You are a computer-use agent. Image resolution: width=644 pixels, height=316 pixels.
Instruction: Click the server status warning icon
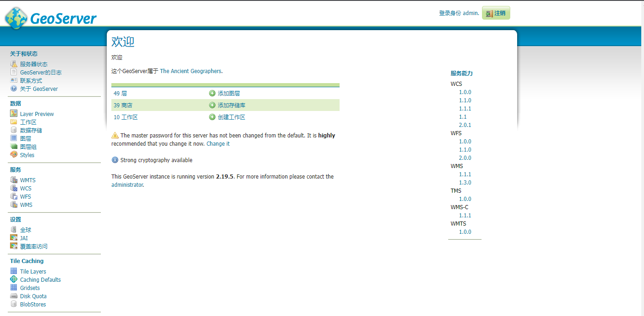(14, 64)
